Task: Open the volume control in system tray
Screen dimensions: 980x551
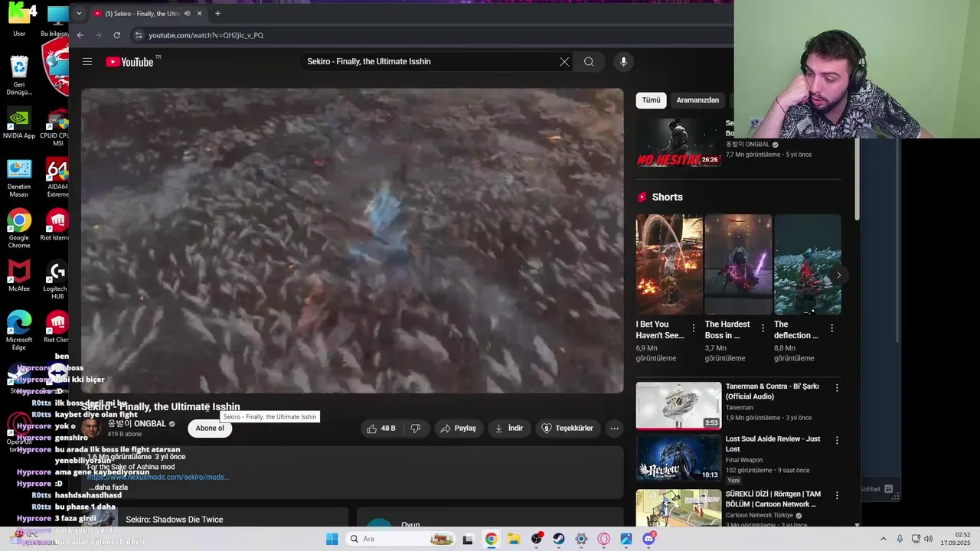Action: [928, 539]
